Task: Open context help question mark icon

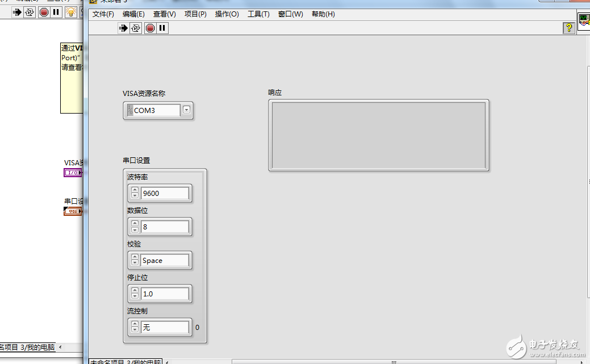Action: pyautogui.click(x=568, y=28)
